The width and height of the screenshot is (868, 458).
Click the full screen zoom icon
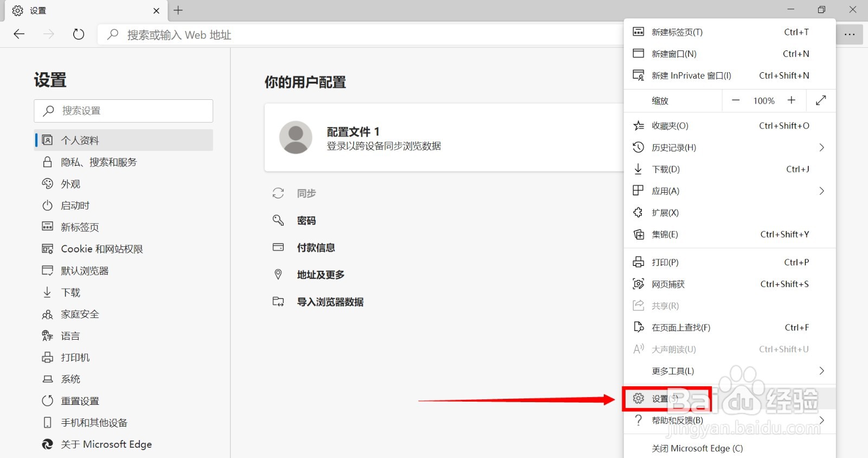(x=821, y=100)
